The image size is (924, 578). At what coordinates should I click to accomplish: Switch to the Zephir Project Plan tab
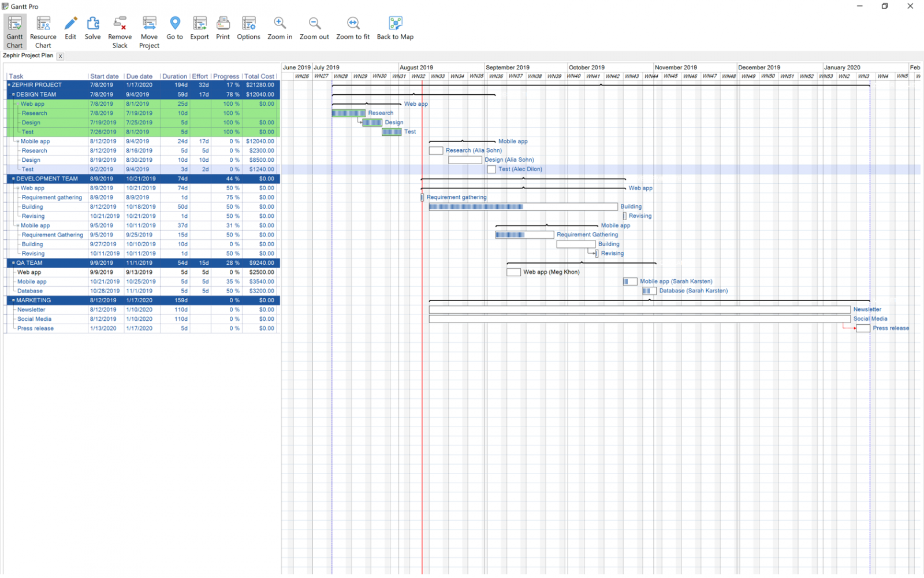pos(28,55)
